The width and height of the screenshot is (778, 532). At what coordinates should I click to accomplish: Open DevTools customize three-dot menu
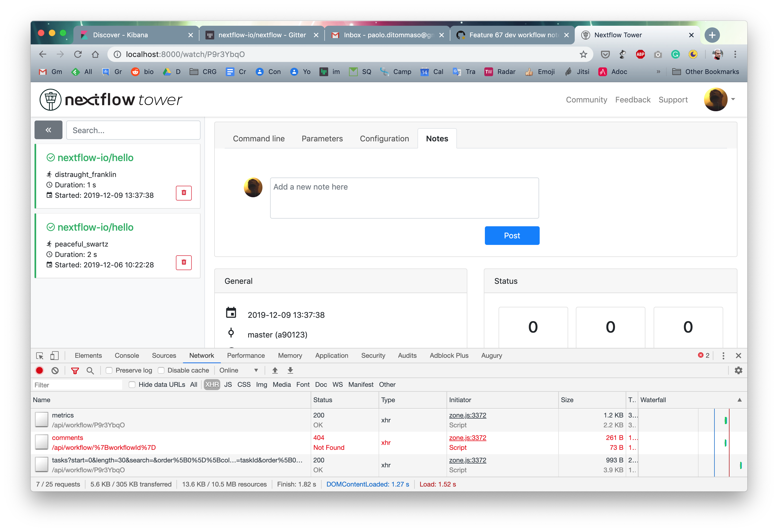click(723, 356)
